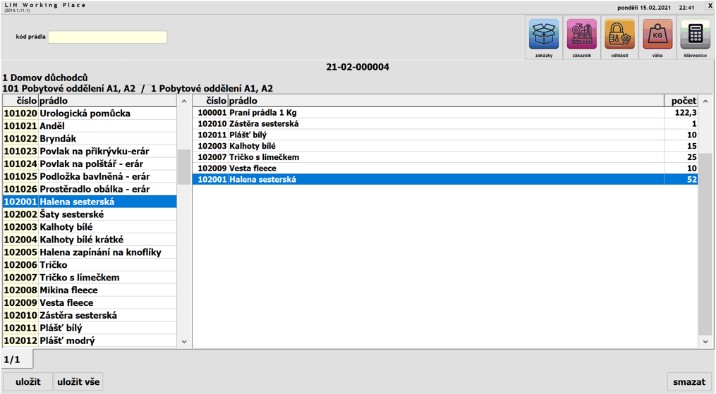Click the odhlásit padlock logout icon
Viewport: 716px width, 394px height.
(x=619, y=34)
